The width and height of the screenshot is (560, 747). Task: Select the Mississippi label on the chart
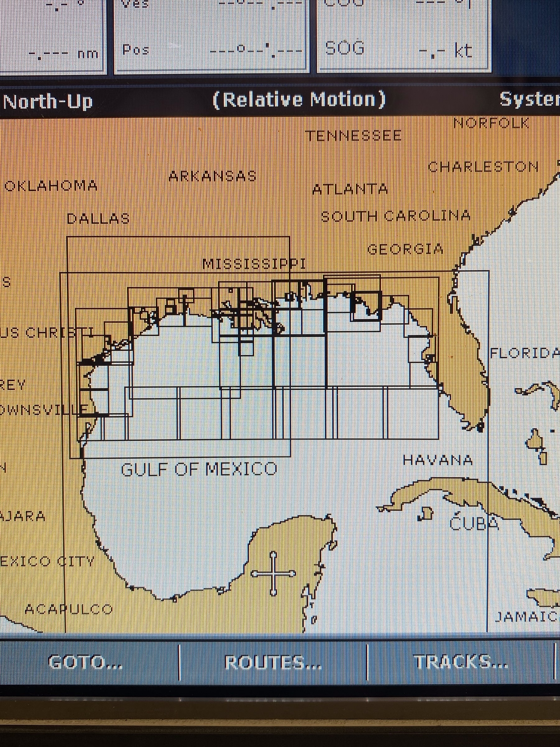click(x=254, y=265)
